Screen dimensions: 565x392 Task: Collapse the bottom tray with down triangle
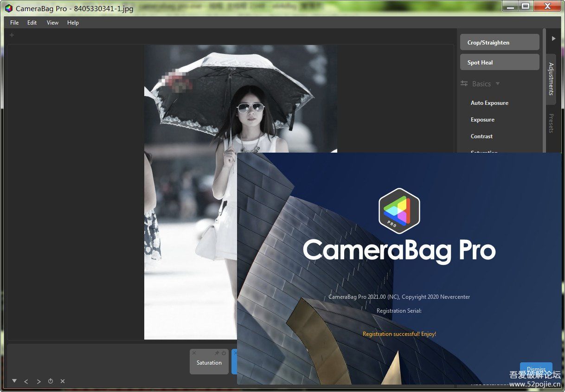point(14,381)
